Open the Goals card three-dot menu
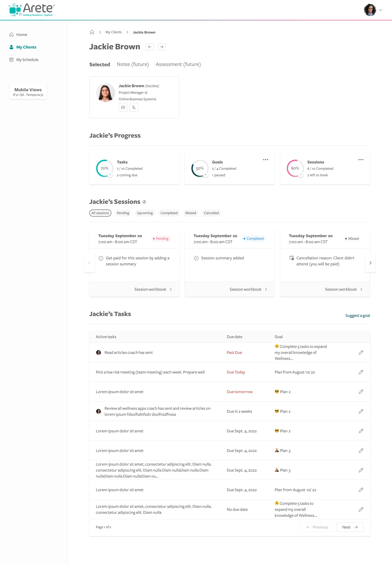This screenshot has width=392, height=565. point(266,160)
